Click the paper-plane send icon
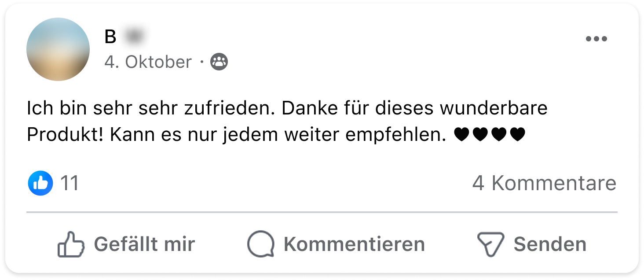This screenshot has height=280, width=644. tap(490, 244)
